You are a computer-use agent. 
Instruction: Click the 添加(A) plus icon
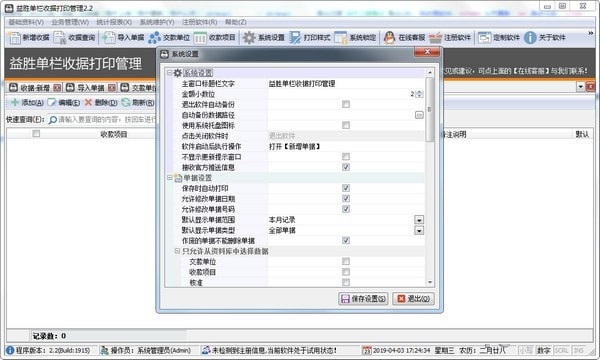coord(15,102)
